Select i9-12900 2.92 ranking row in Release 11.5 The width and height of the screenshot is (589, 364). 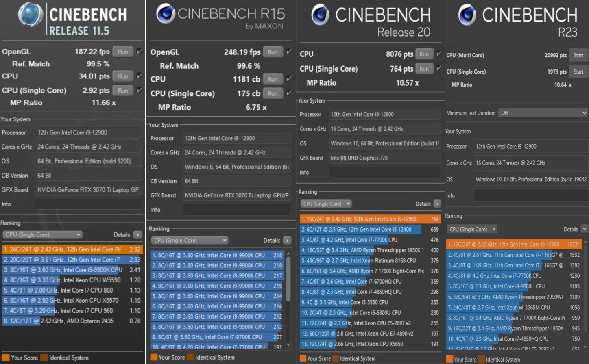point(72,249)
